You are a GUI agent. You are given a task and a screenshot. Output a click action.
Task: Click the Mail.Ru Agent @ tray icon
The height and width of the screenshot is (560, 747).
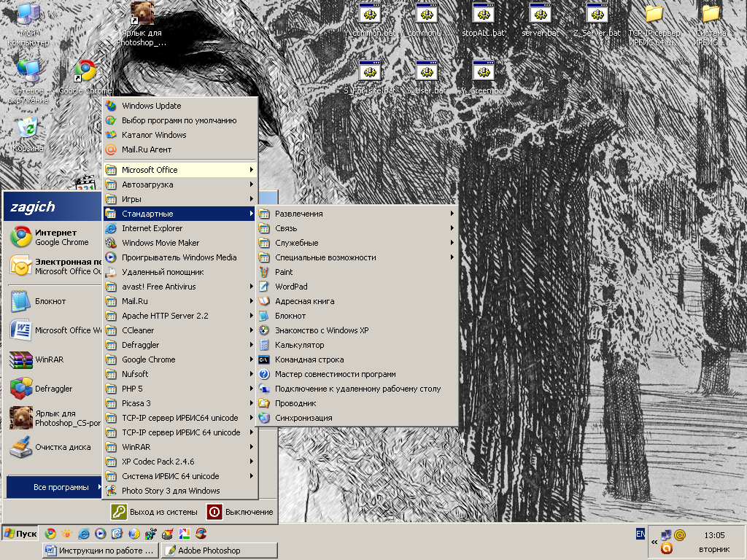[x=680, y=535]
